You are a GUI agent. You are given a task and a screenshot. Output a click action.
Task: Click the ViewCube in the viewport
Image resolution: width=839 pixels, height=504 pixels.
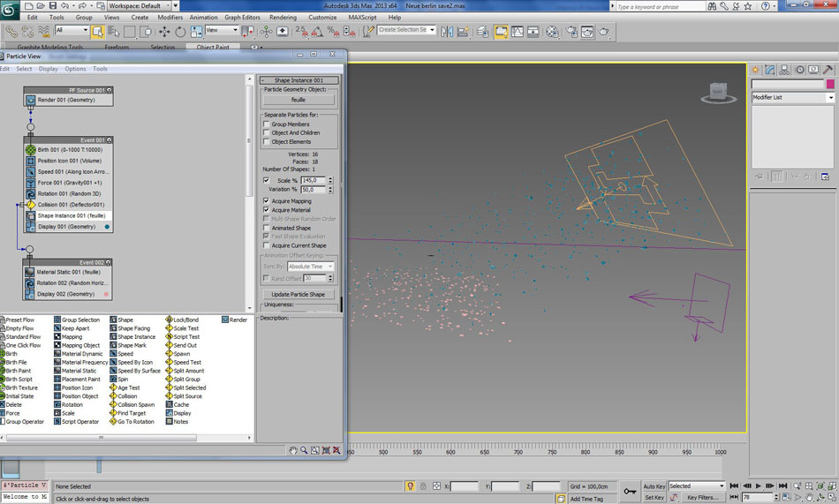pos(717,92)
